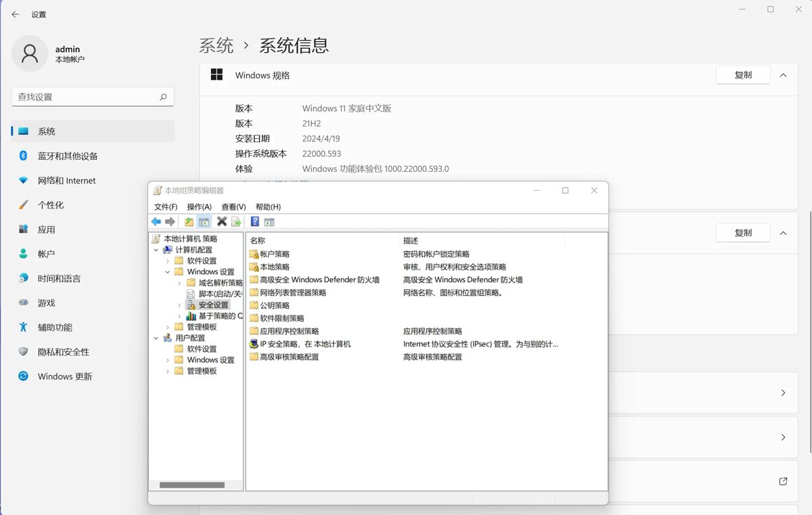Open 个性化 in Settings sidebar
The image size is (812, 515).
tap(93, 205)
